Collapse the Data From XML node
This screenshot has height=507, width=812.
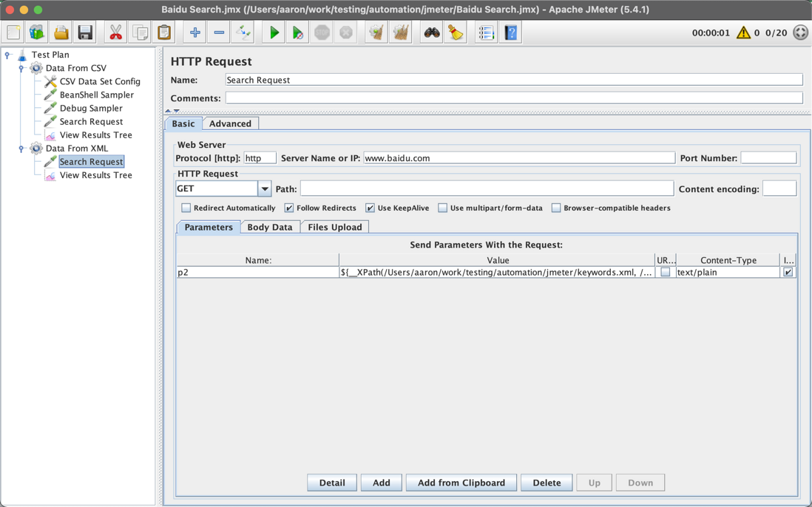click(21, 149)
